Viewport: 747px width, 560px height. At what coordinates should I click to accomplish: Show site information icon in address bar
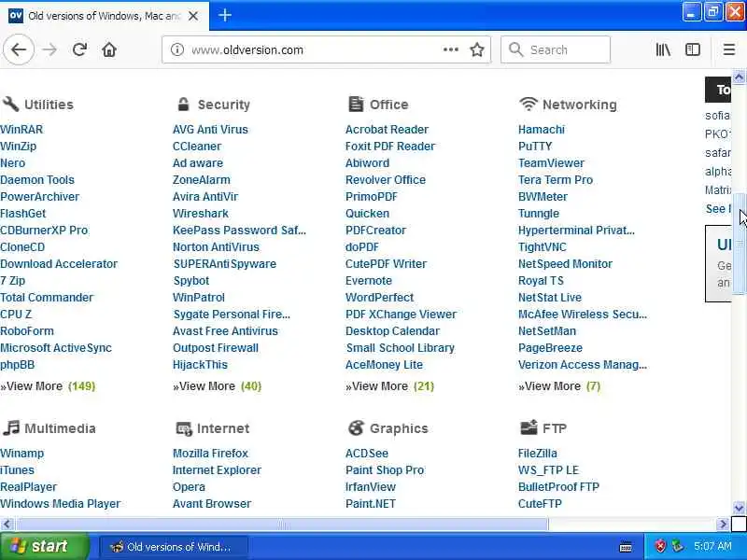(x=177, y=49)
